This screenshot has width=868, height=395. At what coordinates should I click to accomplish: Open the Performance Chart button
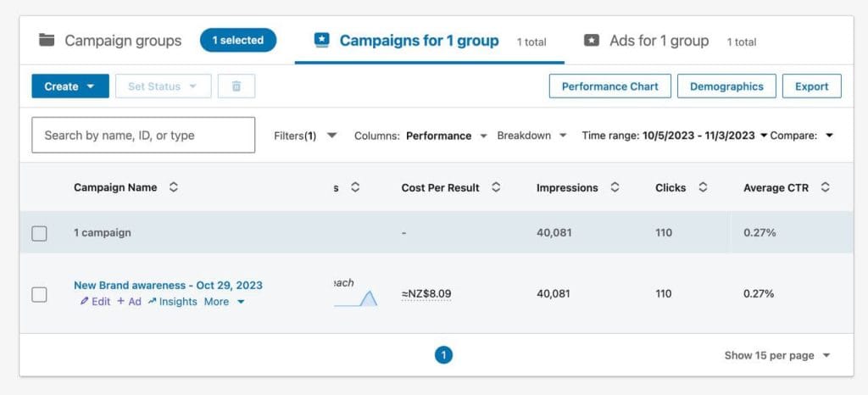(x=609, y=86)
